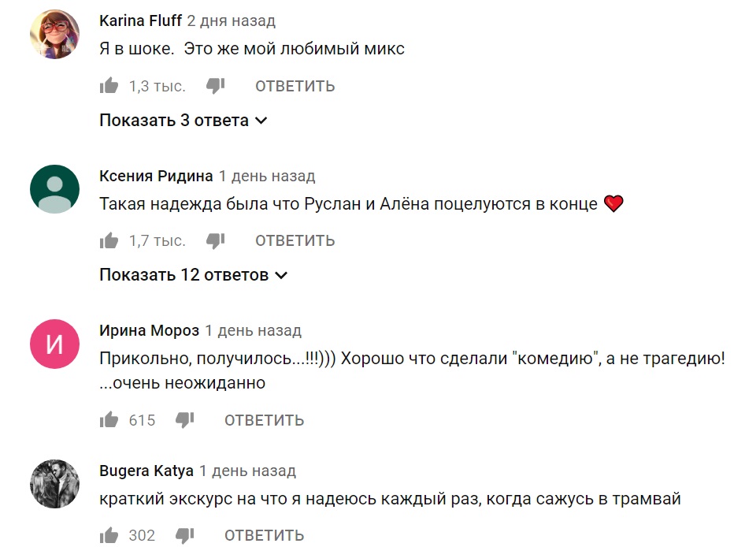This screenshot has height=547, width=756.
Task: Open Ирина Мороз's pink letter avatar
Action: point(54,344)
